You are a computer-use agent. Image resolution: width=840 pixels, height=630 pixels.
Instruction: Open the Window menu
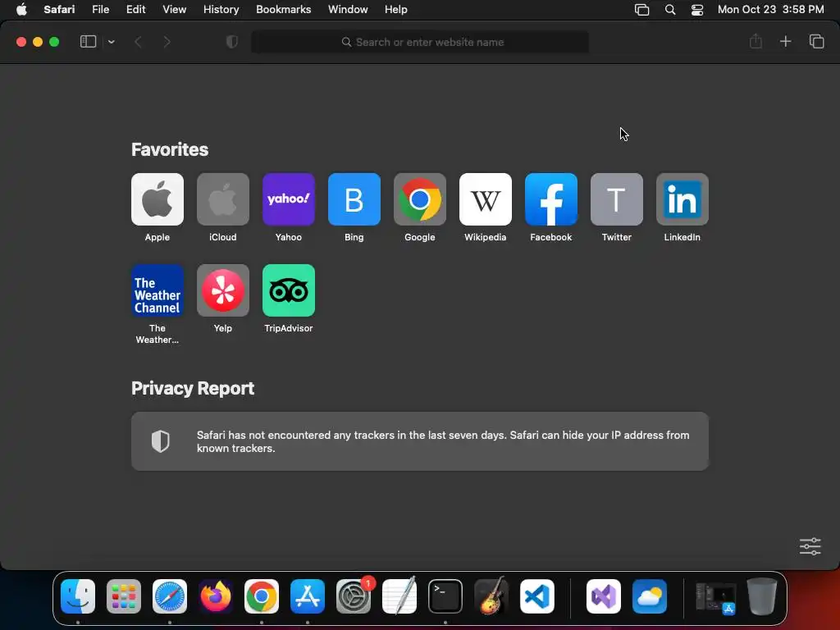coord(348,10)
